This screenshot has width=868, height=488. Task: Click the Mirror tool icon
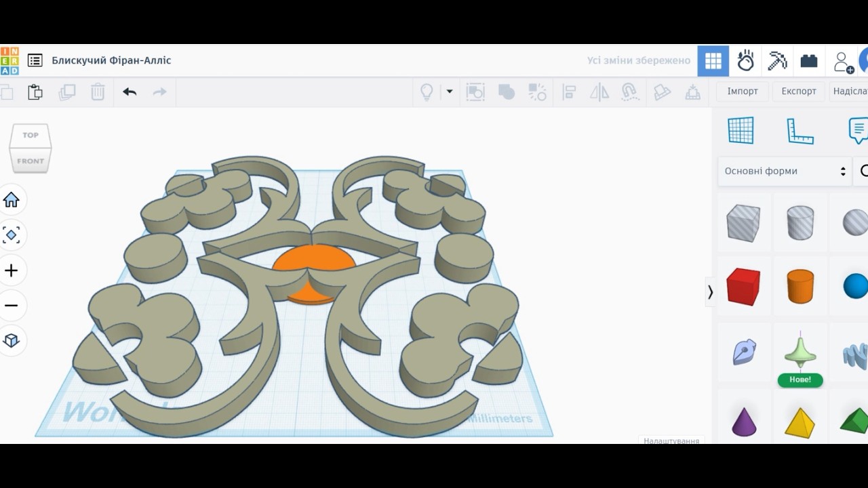pyautogui.click(x=599, y=92)
